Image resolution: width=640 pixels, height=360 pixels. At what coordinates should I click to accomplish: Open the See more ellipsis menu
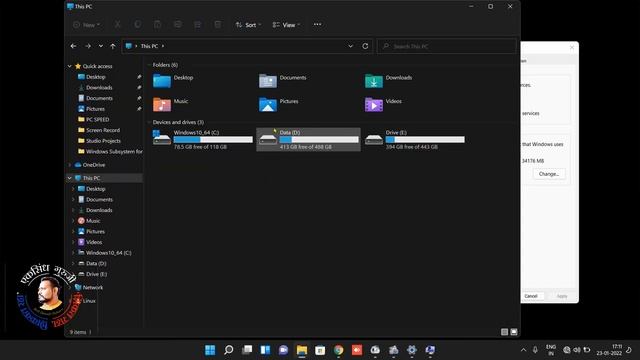(x=318, y=24)
